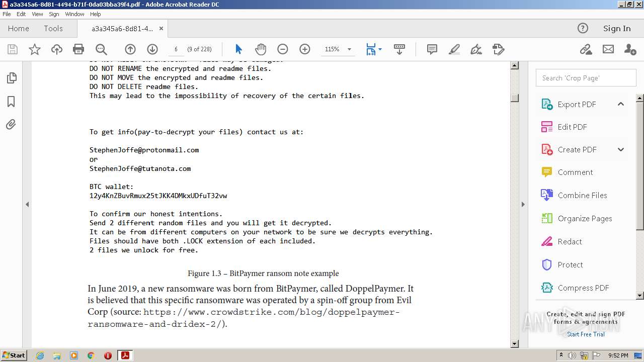Collapse the left navigation pane arrow
644x362 pixels.
tap(27, 205)
